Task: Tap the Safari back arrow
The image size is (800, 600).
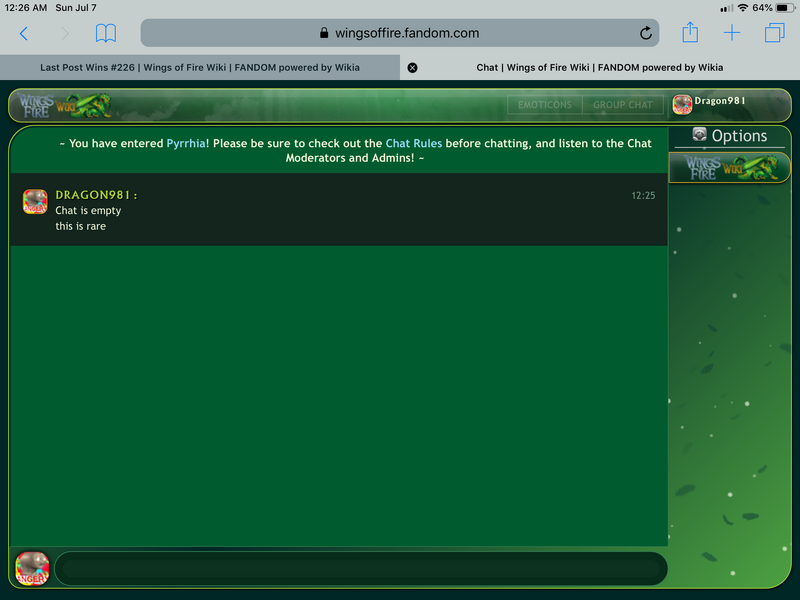Action: pos(23,34)
